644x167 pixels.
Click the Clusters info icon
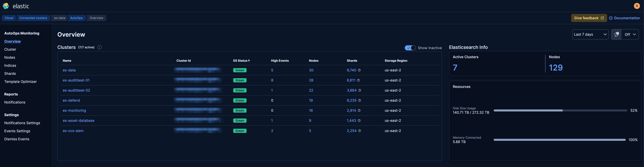coord(100,47)
